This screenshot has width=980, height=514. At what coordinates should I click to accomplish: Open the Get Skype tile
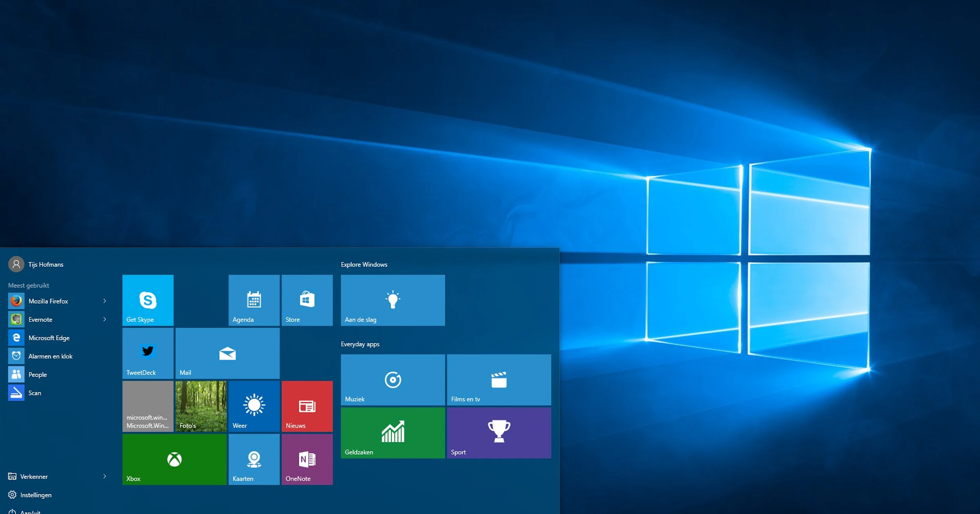click(x=148, y=300)
